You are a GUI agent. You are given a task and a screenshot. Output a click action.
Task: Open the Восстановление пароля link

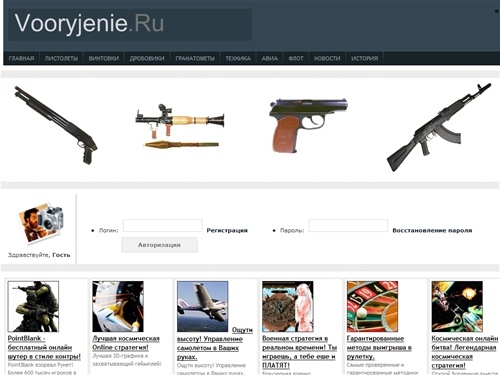tap(432, 230)
